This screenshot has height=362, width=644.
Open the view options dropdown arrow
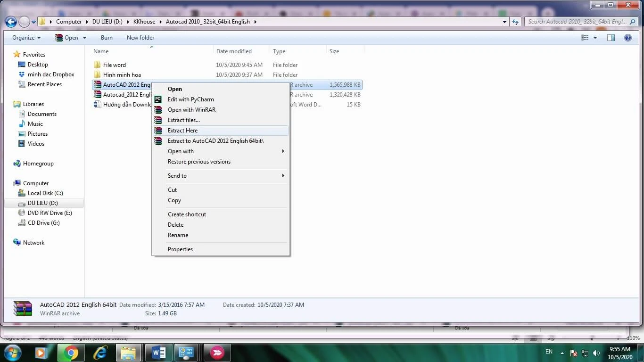coord(595,38)
